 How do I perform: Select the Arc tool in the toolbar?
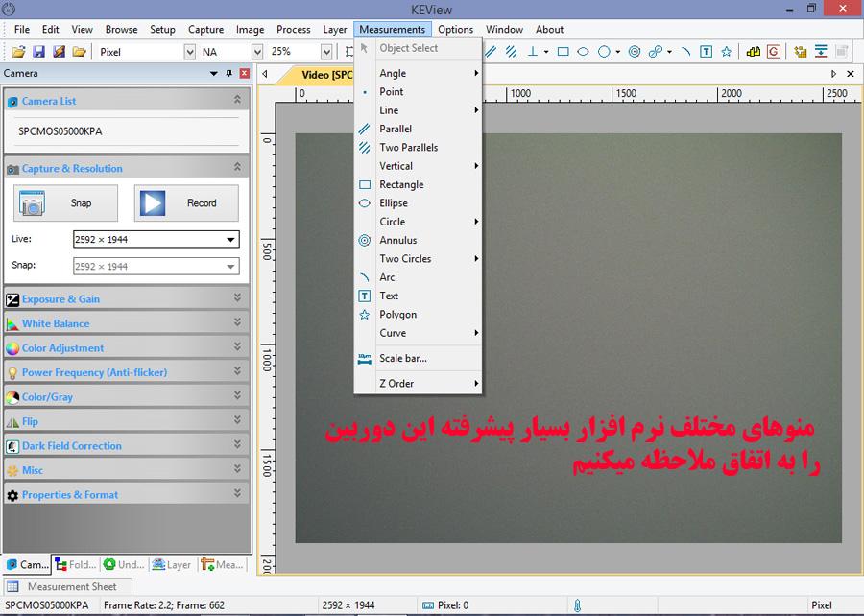coord(685,52)
